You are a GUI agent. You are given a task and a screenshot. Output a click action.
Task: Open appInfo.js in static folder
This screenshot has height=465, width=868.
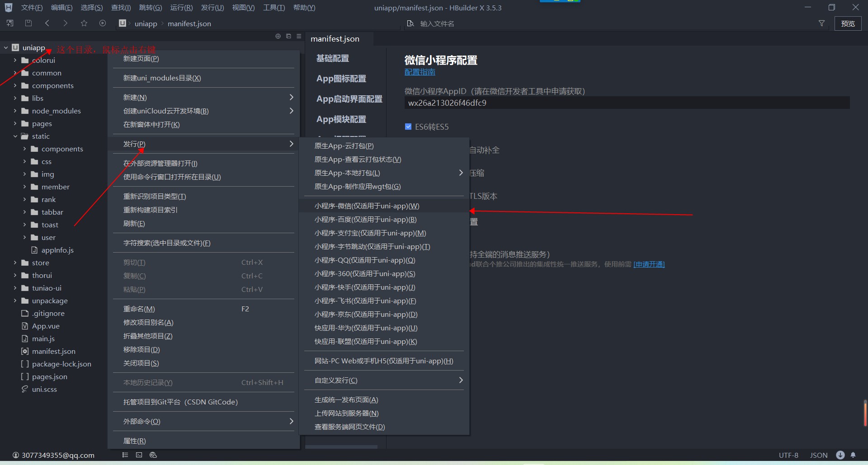[57, 250]
